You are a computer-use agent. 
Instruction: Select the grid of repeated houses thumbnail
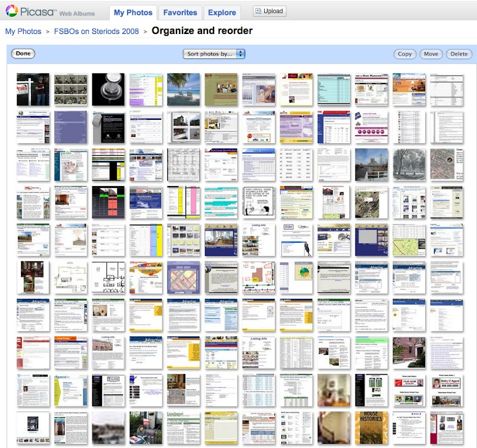point(70,89)
